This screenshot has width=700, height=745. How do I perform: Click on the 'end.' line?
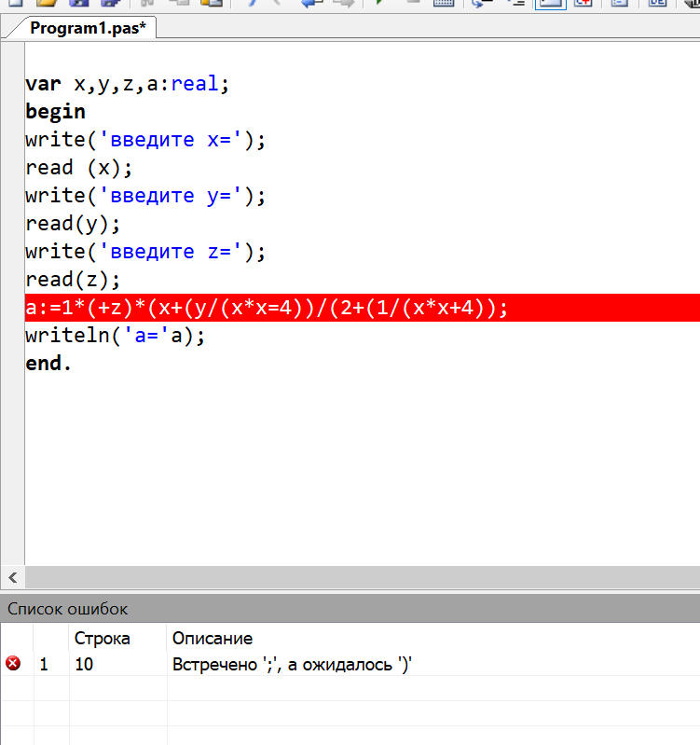(x=48, y=364)
